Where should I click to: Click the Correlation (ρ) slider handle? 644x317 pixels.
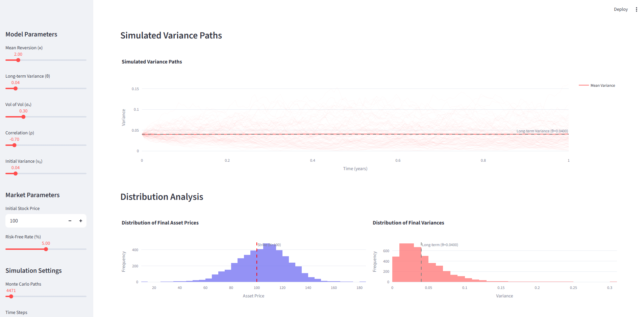tap(14, 145)
